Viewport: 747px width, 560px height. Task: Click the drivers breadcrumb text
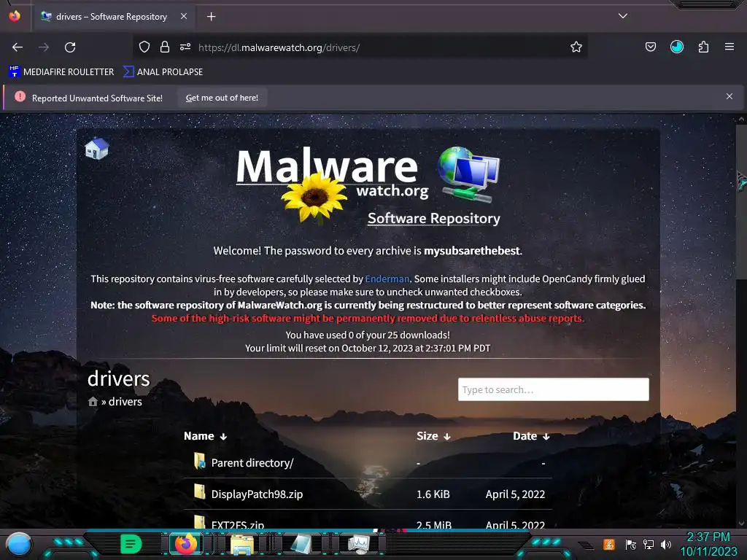click(x=125, y=402)
